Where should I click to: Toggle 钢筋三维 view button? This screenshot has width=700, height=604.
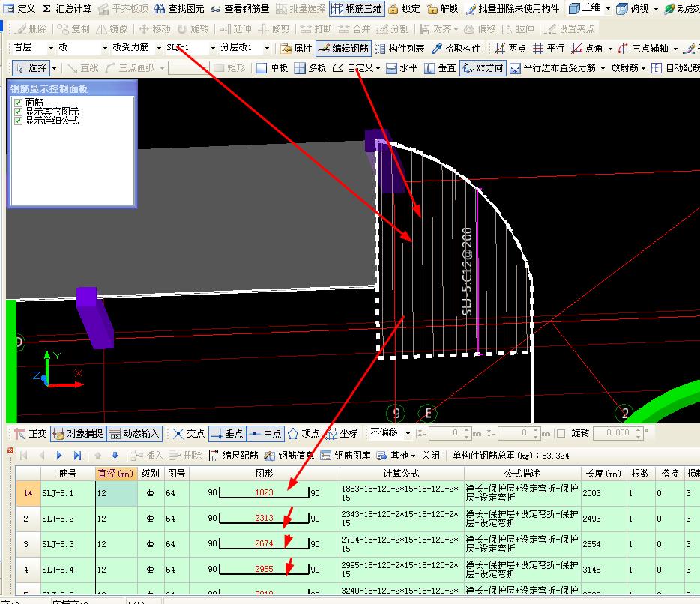coord(357,8)
